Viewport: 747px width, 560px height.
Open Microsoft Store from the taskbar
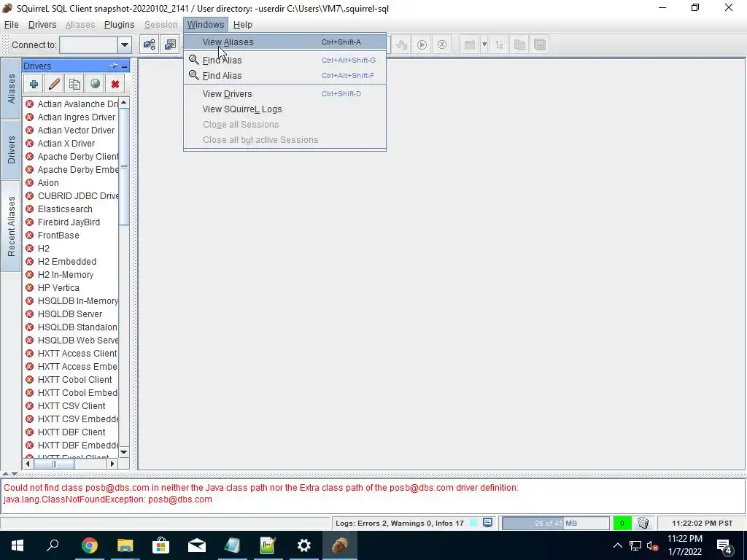(x=160, y=545)
